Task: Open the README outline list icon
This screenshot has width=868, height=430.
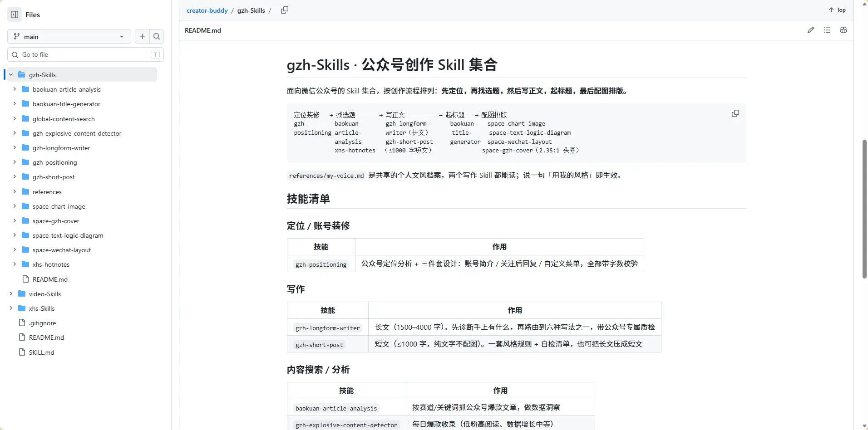Action: tap(827, 30)
